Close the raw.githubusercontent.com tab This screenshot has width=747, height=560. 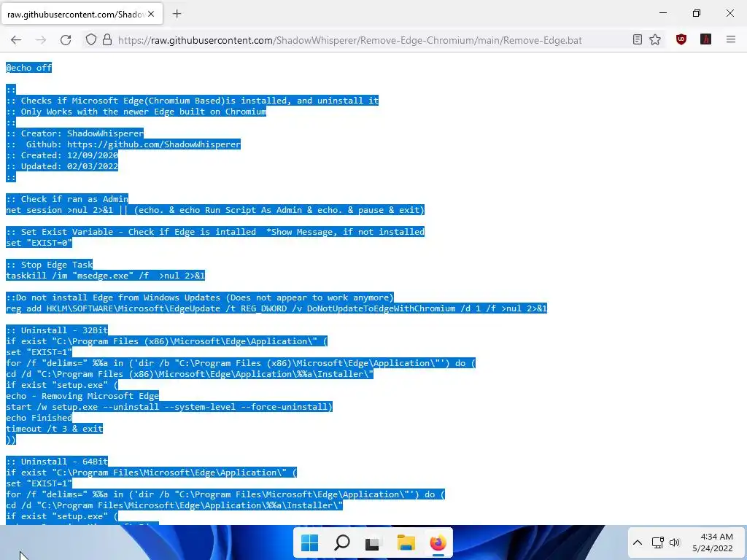click(x=151, y=14)
